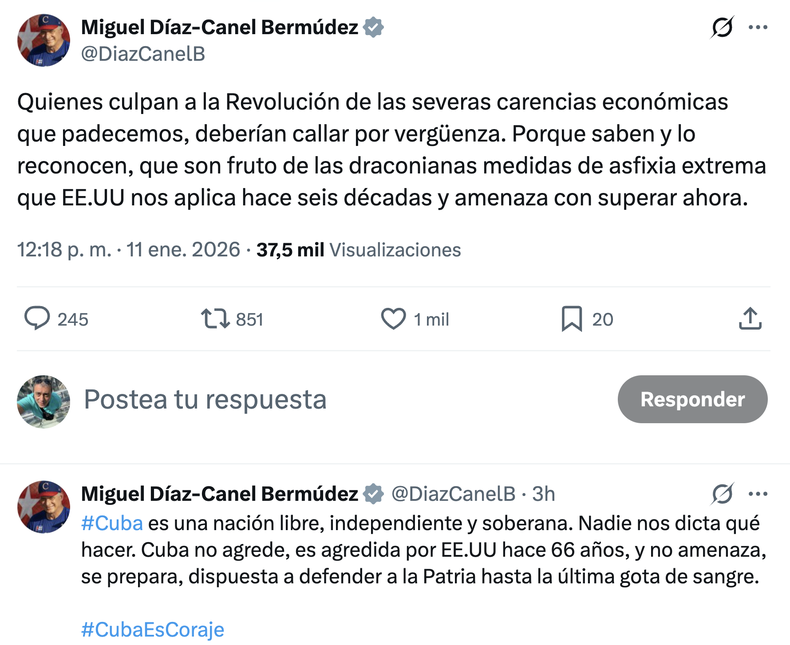The width and height of the screenshot is (790, 645).
Task: Share the post via share icon
Action: click(x=750, y=318)
